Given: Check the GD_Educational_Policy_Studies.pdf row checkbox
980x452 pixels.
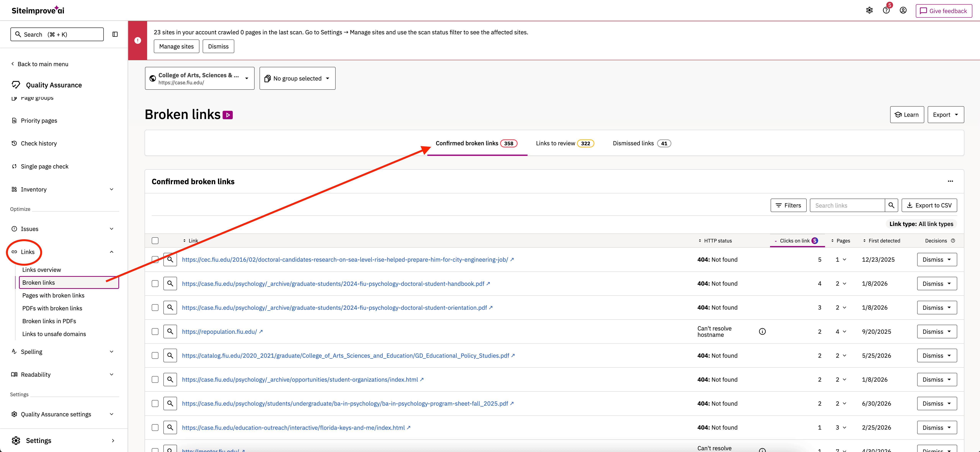Looking at the screenshot, I should click(x=155, y=355).
